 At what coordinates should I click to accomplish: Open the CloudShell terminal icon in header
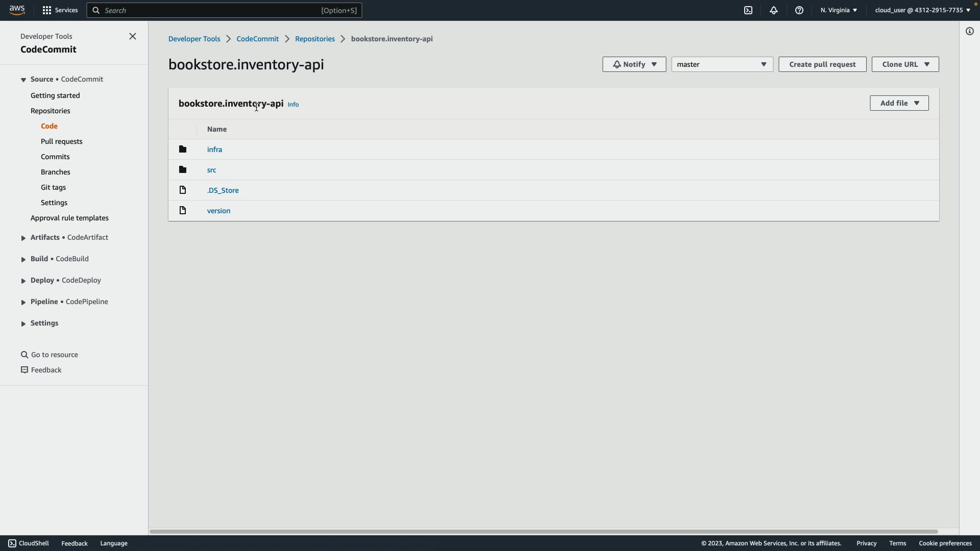click(748, 10)
